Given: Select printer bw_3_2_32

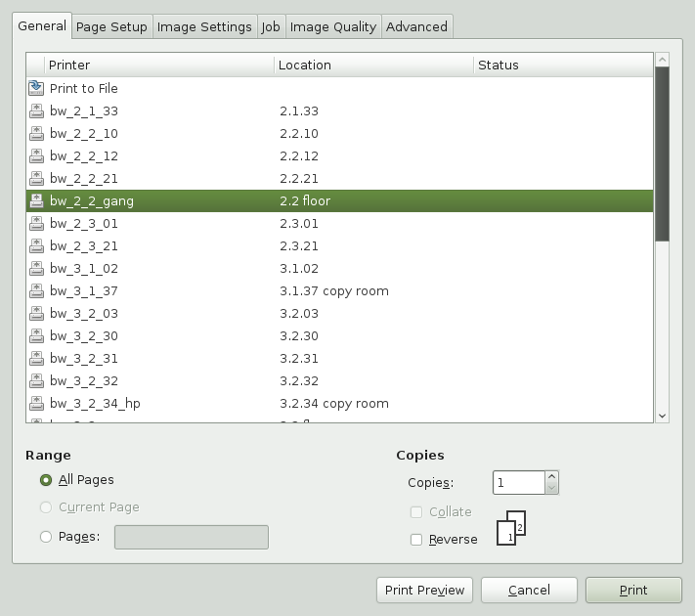Looking at the screenshot, I should [339, 381].
